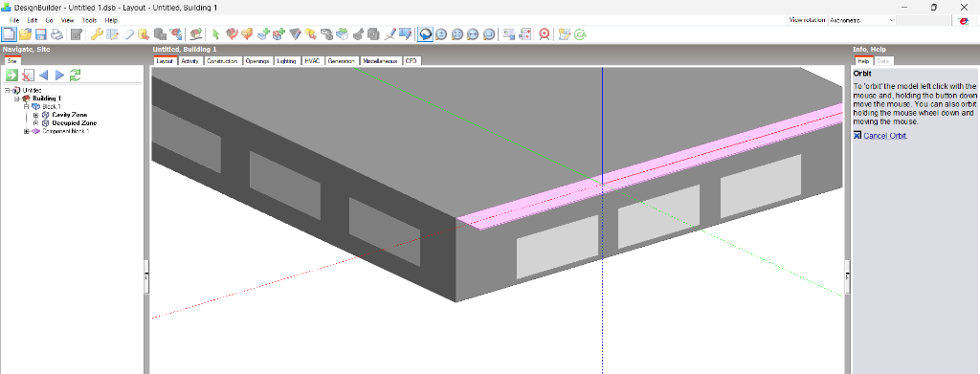Click the empty field beside View rotation dropdown
The image size is (980, 374).
click(923, 20)
